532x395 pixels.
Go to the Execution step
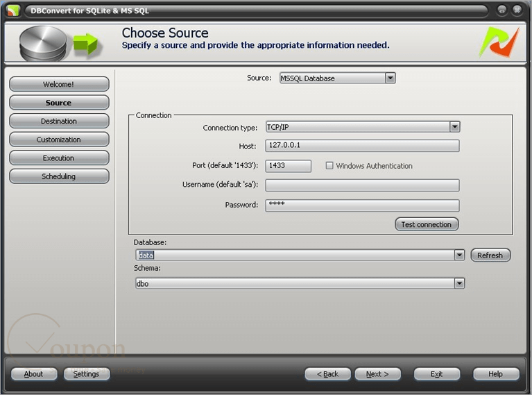coord(59,158)
